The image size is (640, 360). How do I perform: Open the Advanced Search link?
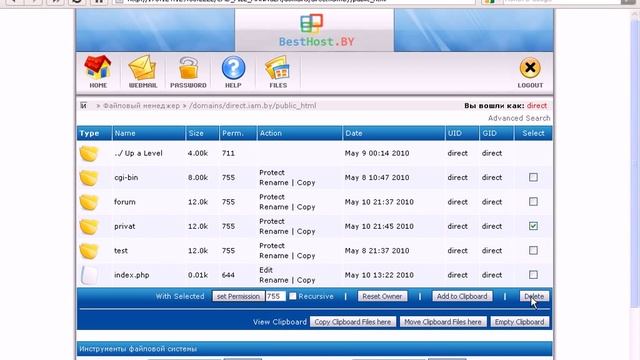coord(519,118)
